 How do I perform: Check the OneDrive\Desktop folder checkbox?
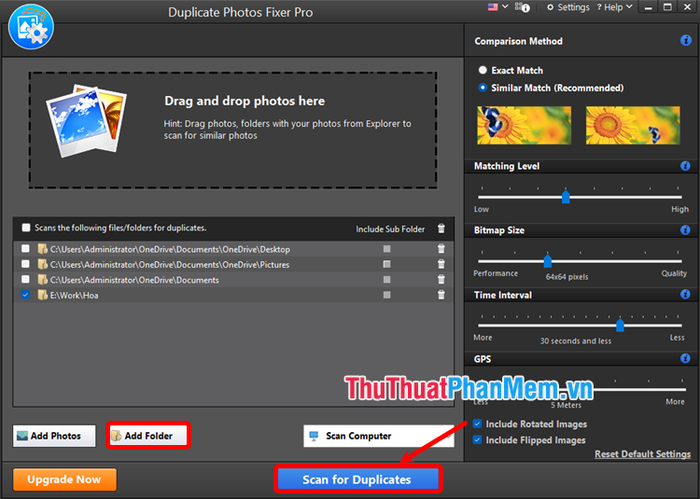coord(25,249)
